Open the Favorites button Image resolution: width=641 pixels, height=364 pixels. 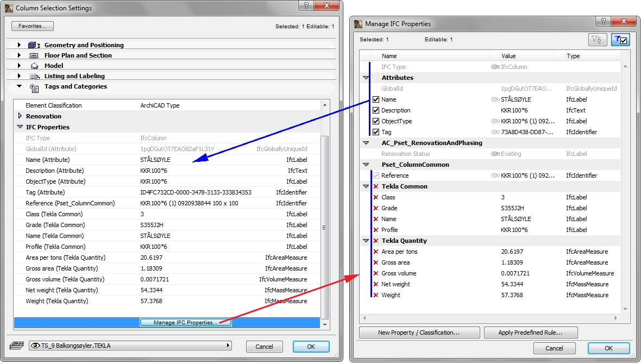[32, 26]
